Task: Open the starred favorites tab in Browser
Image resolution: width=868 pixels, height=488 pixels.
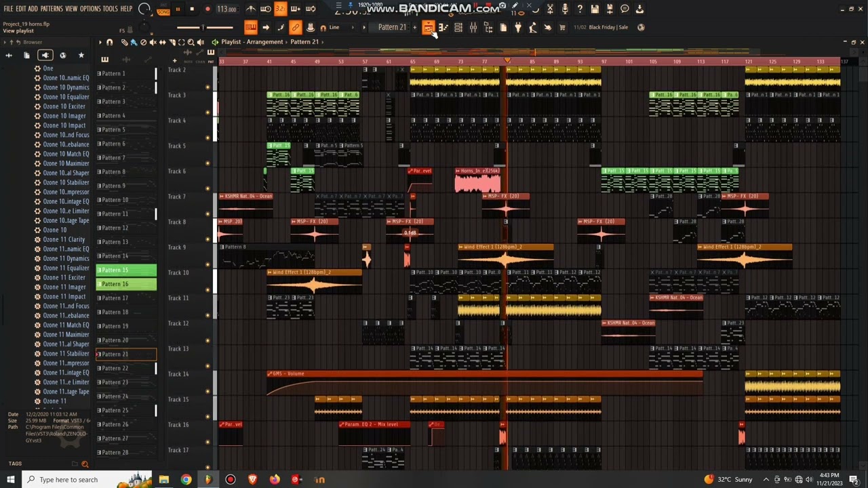Action: 81,55
